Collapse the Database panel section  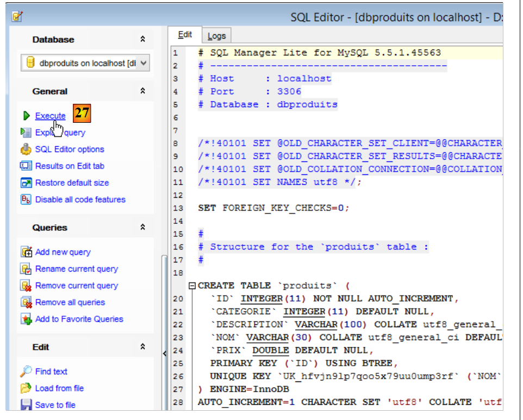pyautogui.click(x=142, y=40)
